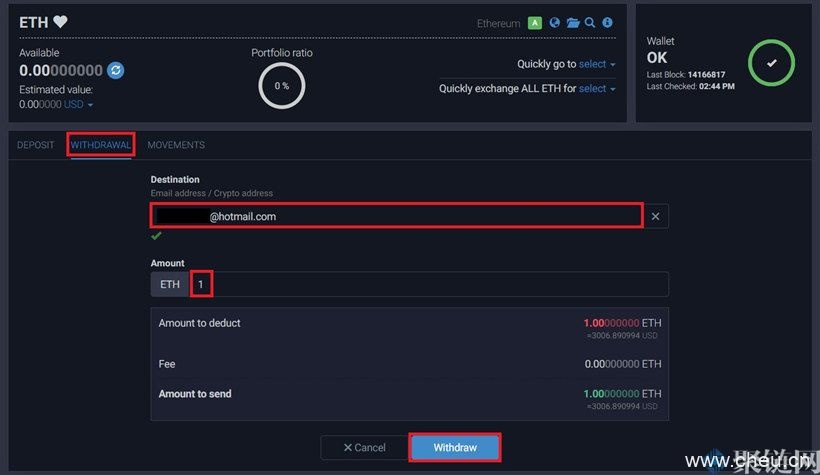
Task: Open 'Quickly exchange ALL ETH for' dropdown
Action: coord(597,89)
